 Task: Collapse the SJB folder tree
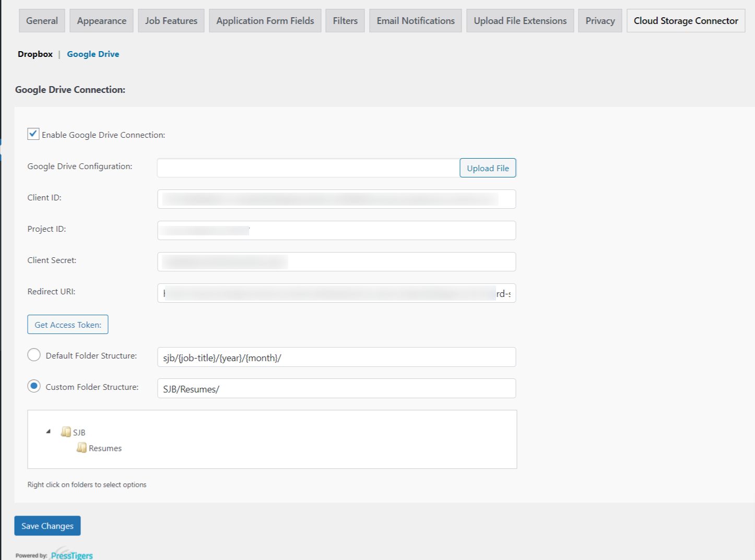[48, 431]
